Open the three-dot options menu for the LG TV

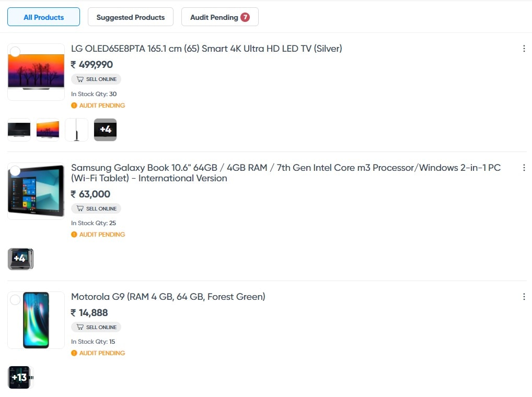pyautogui.click(x=524, y=48)
